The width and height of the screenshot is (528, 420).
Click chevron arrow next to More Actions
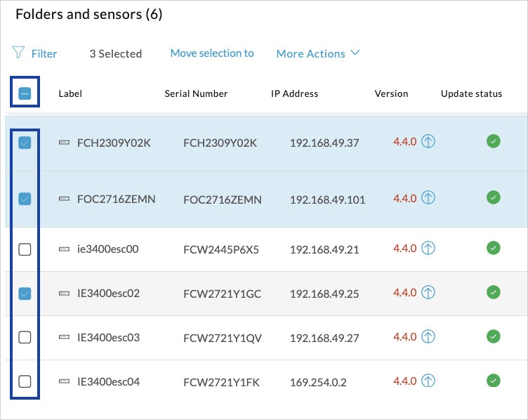pyautogui.click(x=355, y=53)
